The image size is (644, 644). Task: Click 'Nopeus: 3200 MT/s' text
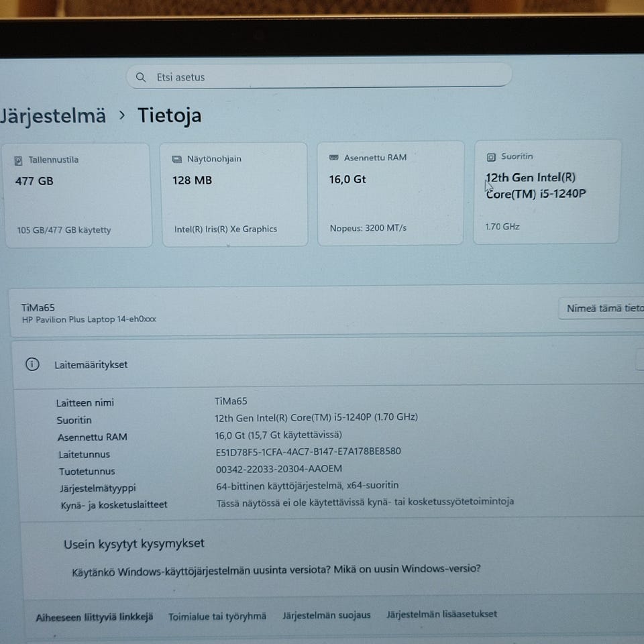pos(368,228)
